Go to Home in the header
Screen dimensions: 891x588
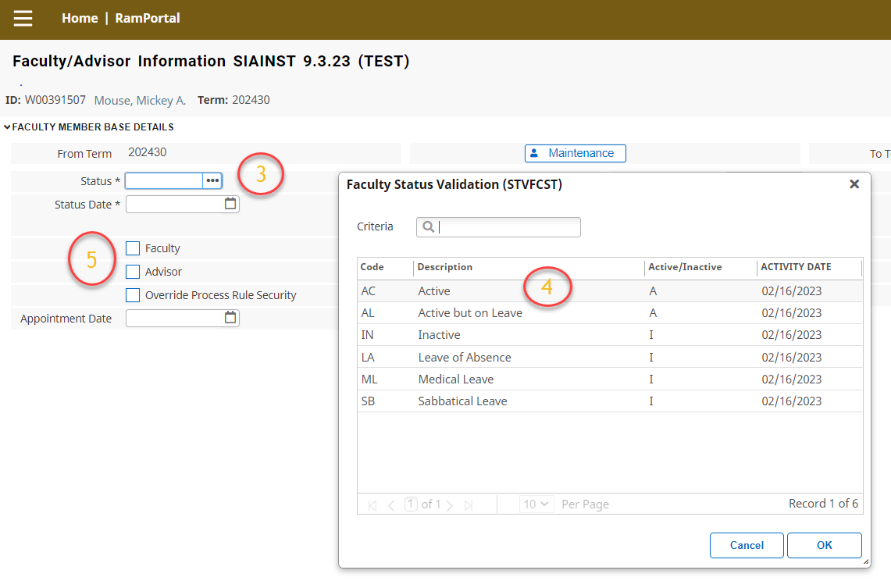[80, 18]
